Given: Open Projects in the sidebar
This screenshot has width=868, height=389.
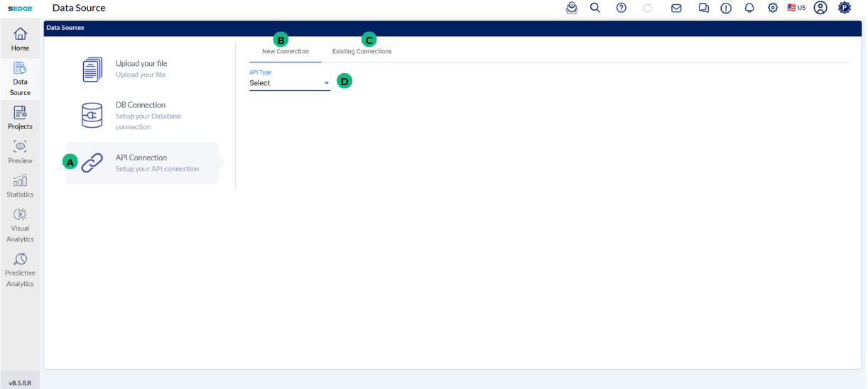Looking at the screenshot, I should pos(20,117).
